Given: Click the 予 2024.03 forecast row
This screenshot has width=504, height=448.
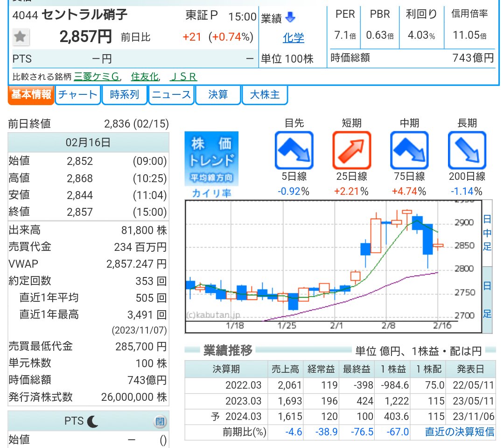Looking at the screenshot, I should (x=340, y=416).
